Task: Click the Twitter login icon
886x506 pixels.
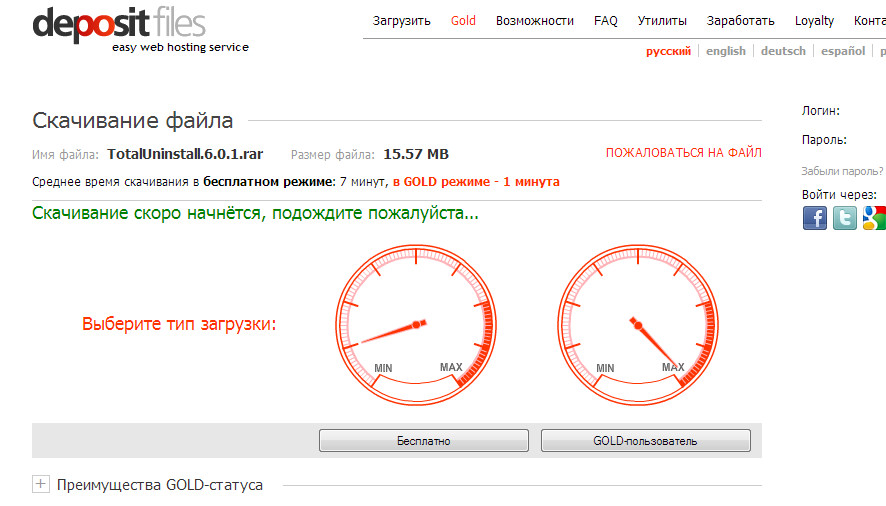Action: point(844,218)
